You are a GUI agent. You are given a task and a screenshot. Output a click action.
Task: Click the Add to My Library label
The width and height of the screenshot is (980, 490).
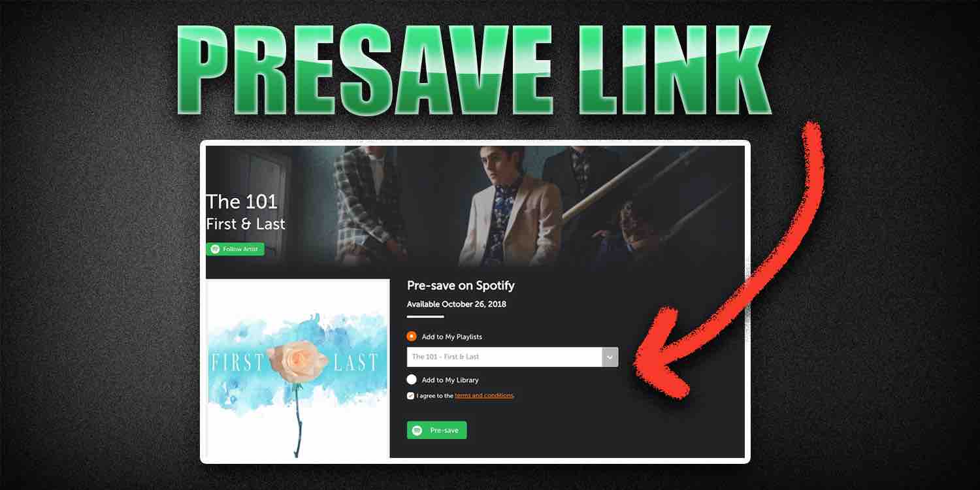(x=450, y=380)
